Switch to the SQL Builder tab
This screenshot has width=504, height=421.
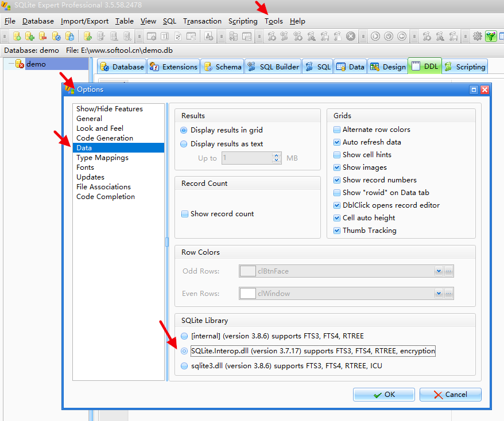[273, 67]
